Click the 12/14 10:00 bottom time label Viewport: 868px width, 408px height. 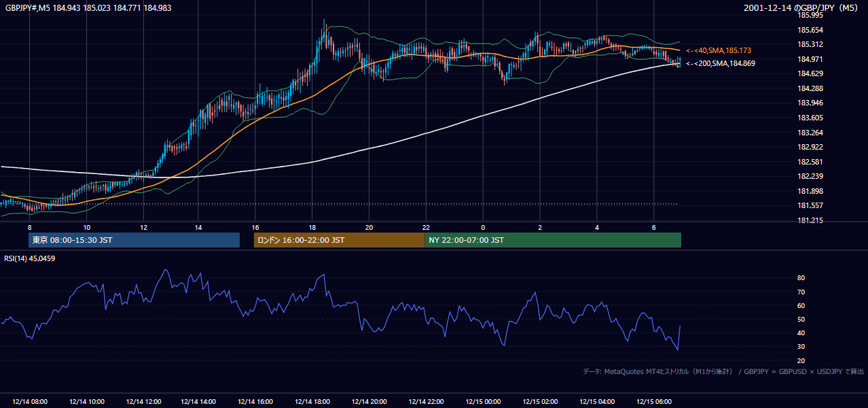pyautogui.click(x=86, y=402)
